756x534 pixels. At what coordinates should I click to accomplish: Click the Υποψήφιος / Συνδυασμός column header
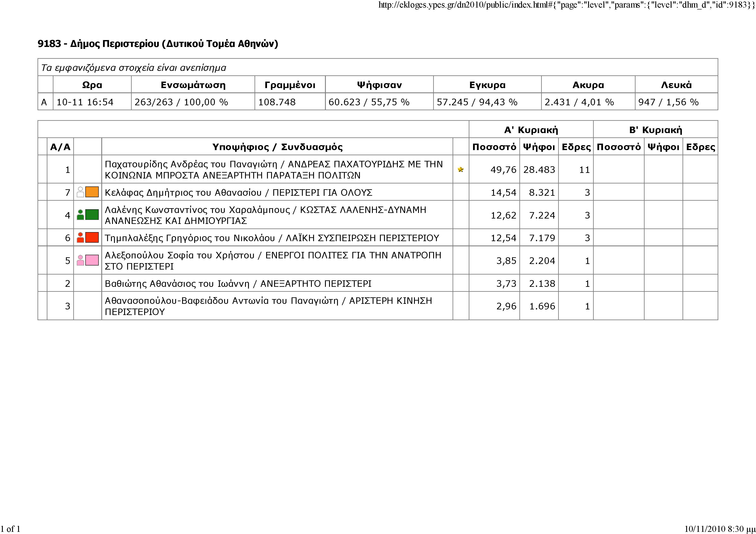tap(277, 147)
